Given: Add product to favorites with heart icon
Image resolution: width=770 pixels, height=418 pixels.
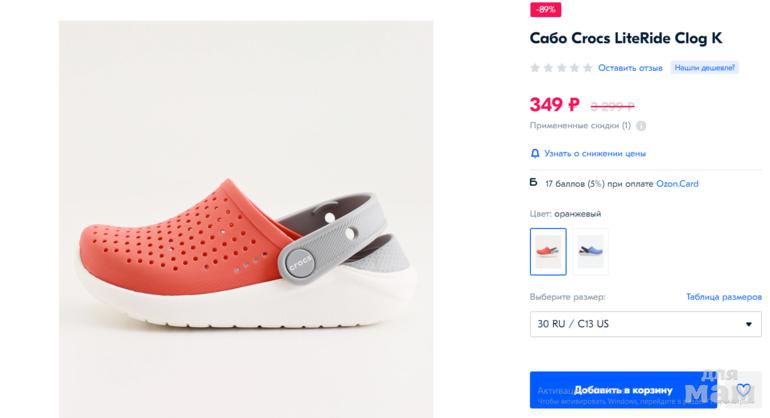Looking at the screenshot, I should pyautogui.click(x=743, y=391).
